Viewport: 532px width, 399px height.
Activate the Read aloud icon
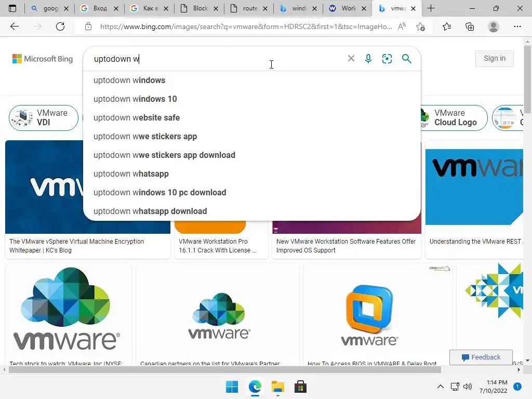tap(402, 26)
